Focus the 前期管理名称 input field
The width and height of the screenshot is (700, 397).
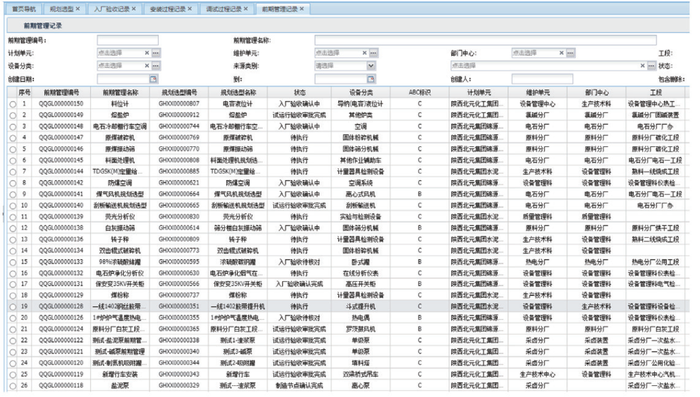click(485, 40)
